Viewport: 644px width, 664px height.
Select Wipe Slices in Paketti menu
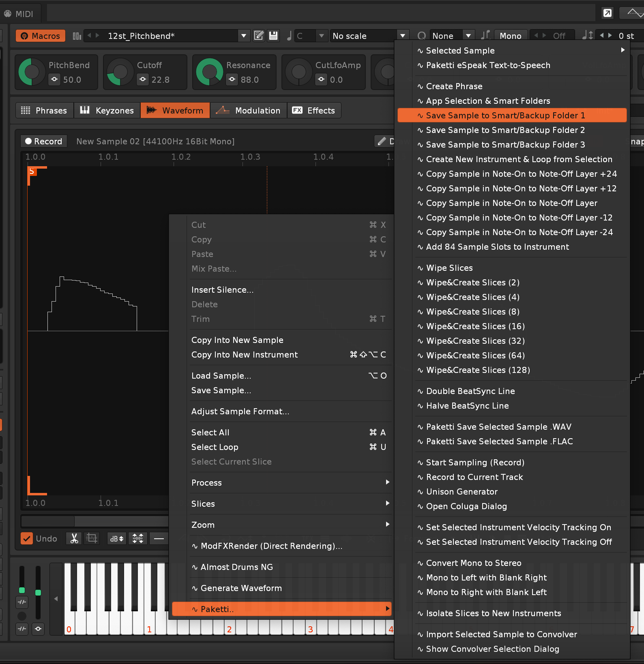point(449,268)
